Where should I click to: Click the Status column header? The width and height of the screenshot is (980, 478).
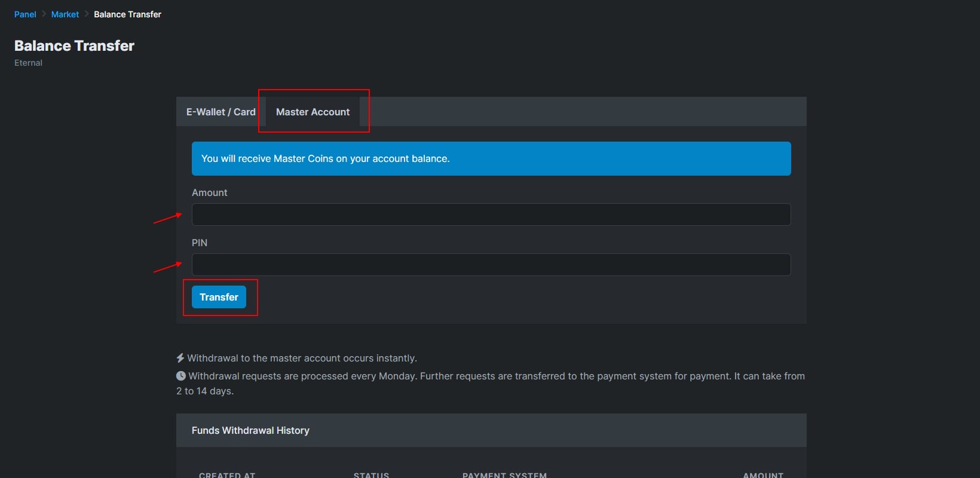[371, 475]
